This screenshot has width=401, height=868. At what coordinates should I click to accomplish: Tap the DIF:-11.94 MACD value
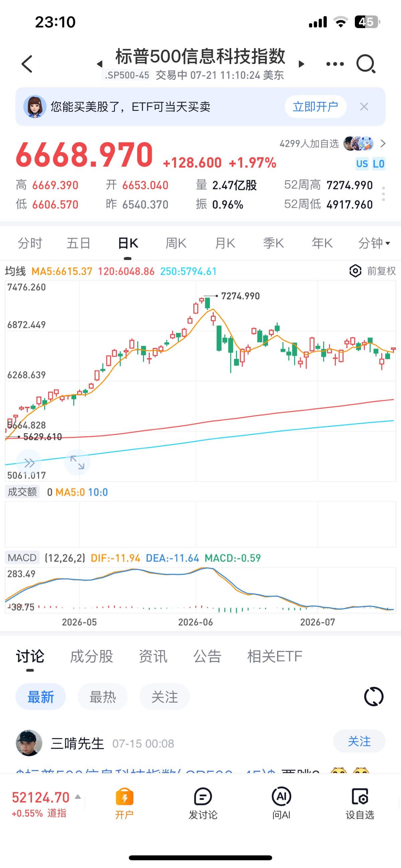point(116,558)
